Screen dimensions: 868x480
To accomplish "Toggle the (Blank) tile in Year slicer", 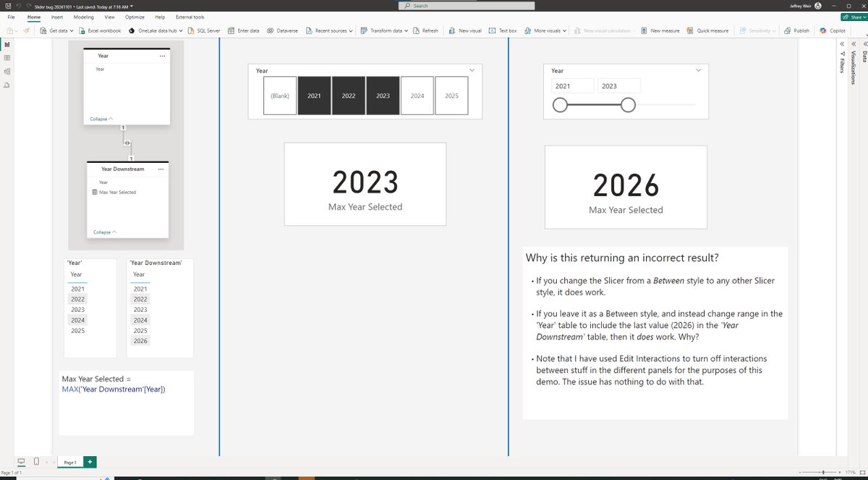I will pos(280,96).
